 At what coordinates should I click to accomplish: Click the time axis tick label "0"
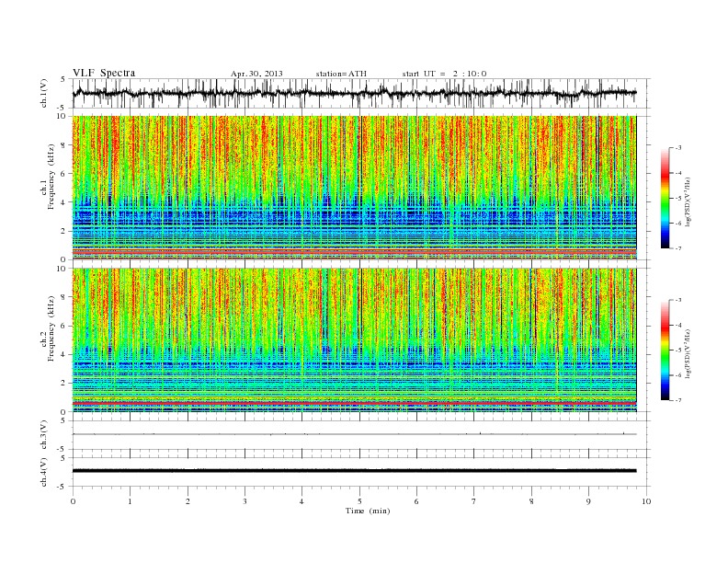73,501
